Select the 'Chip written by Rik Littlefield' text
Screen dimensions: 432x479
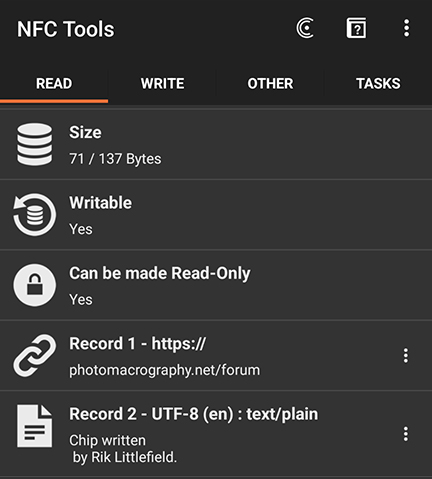123,449
